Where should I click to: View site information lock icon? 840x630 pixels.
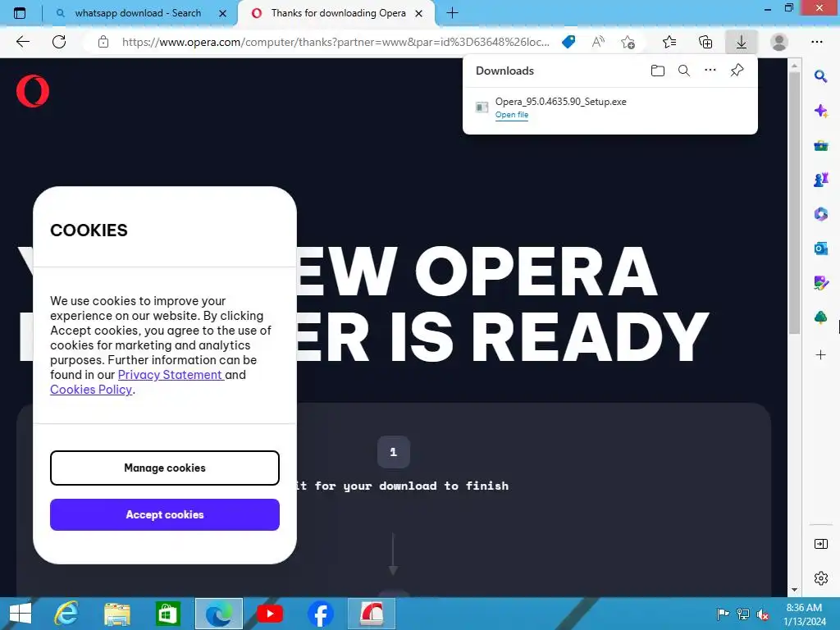coord(103,42)
